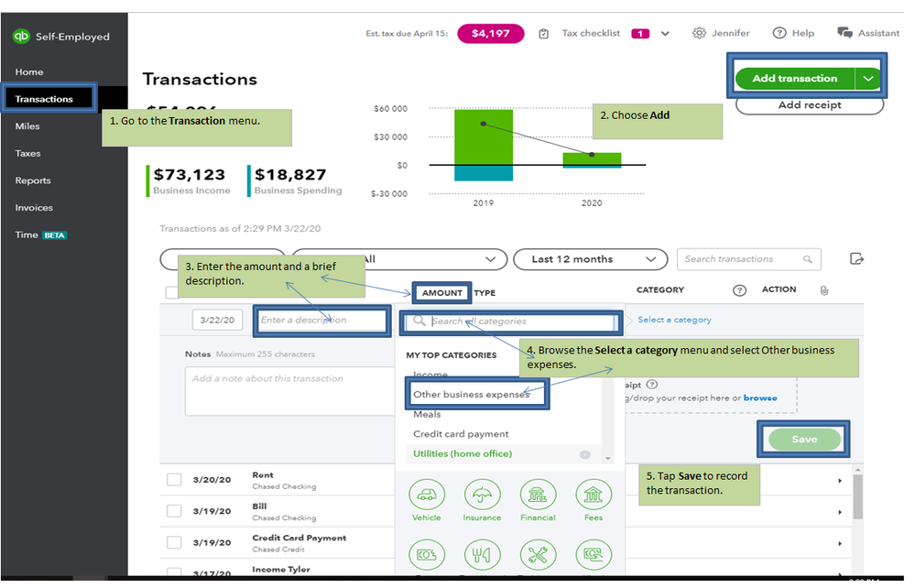The height and width of the screenshot is (588, 915).
Task: Open the Last 12 months date filter
Action: point(591,259)
